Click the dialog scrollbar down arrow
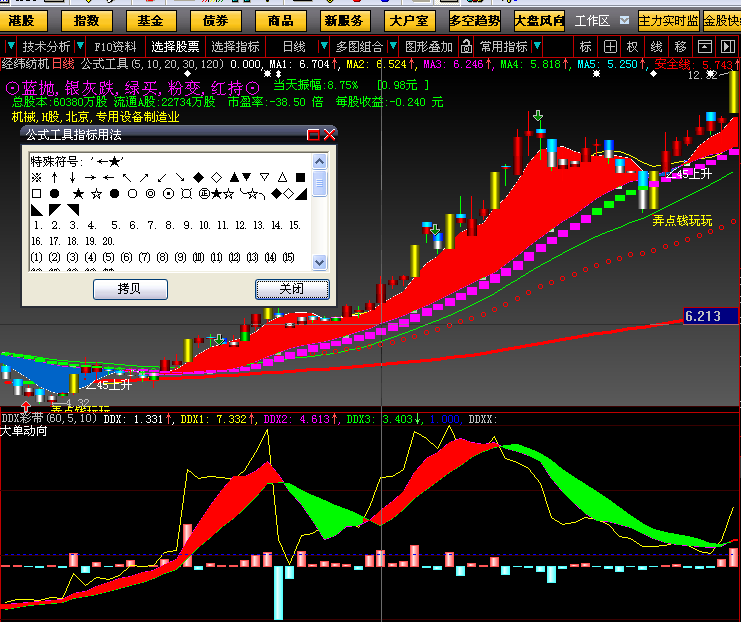Screen dimensions: 741x622 (319, 262)
